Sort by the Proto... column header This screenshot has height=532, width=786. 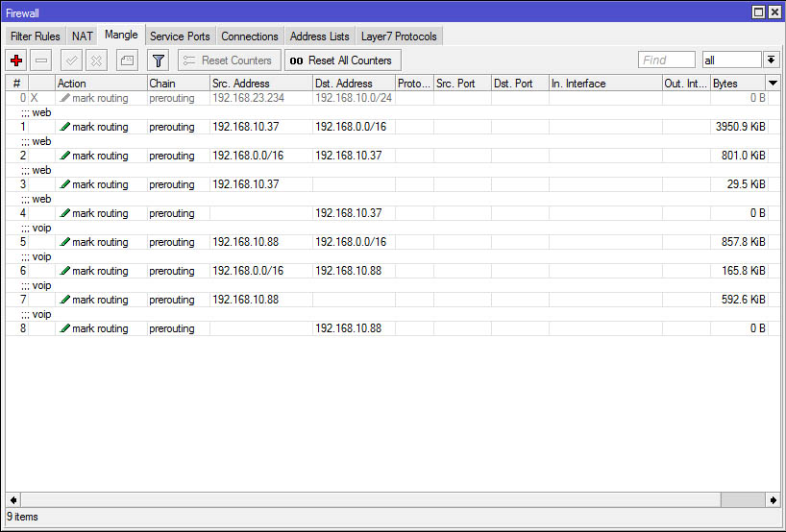point(414,84)
